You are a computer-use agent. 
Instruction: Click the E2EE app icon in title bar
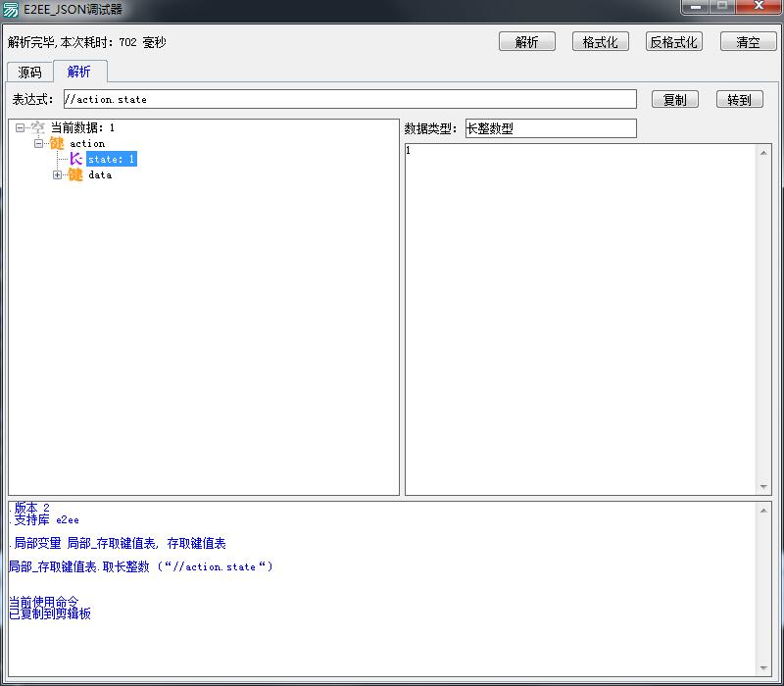point(10,9)
